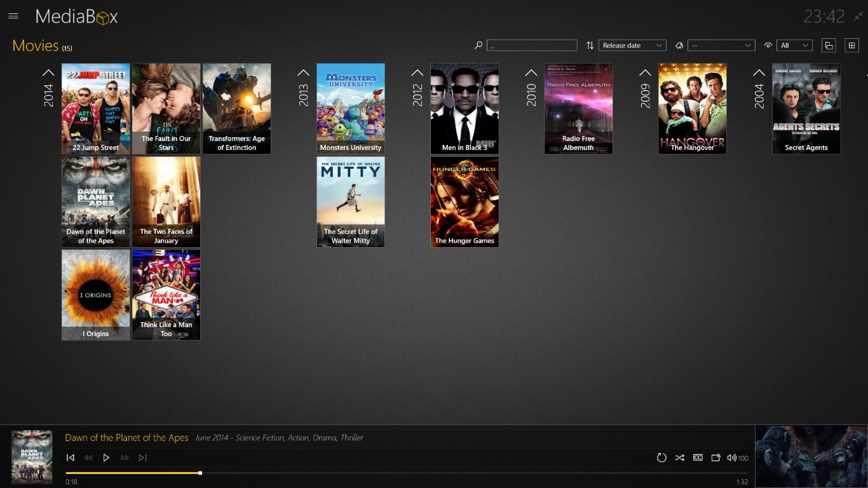The width and height of the screenshot is (868, 488).
Task: Click the genre line 'June 2014 - Science Fiction'
Action: 279,438
